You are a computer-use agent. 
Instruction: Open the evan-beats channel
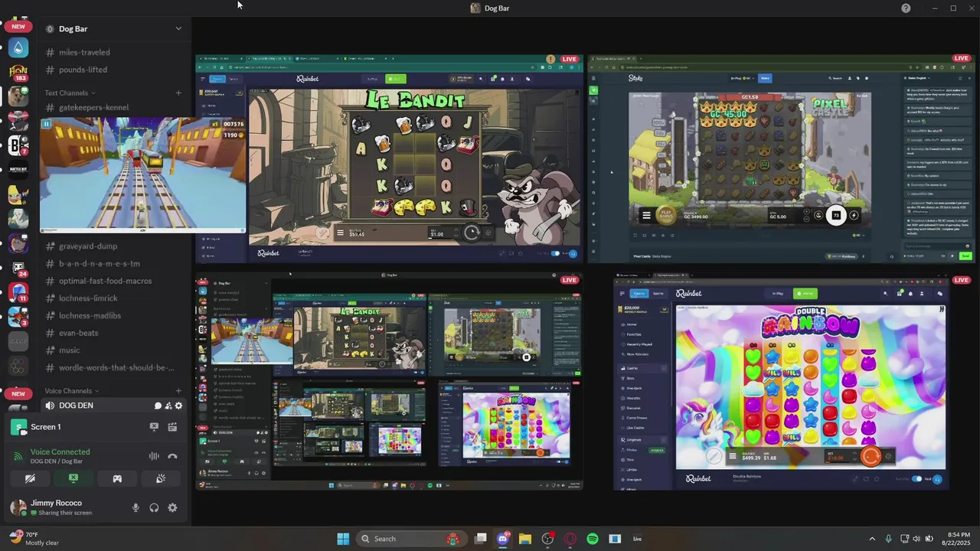tap(113, 333)
